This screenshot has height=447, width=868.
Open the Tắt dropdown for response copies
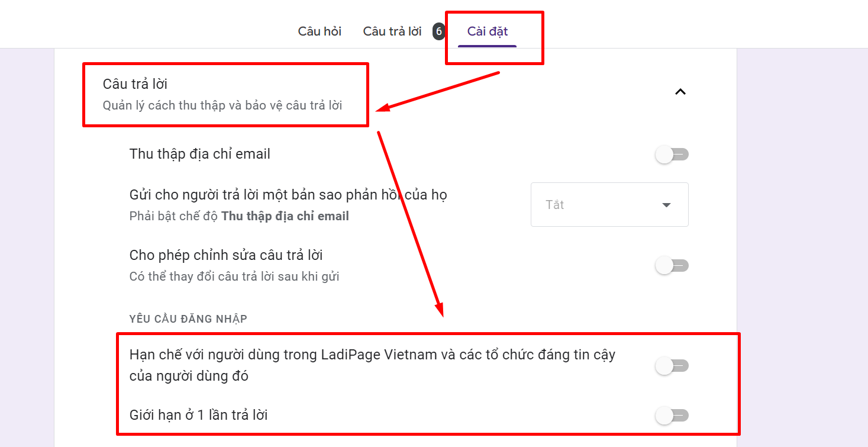(609, 205)
